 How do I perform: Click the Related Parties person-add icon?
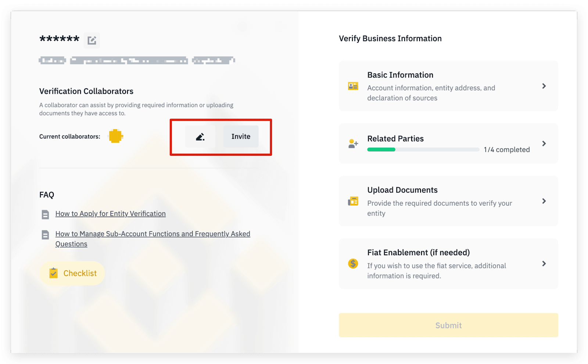pos(353,144)
